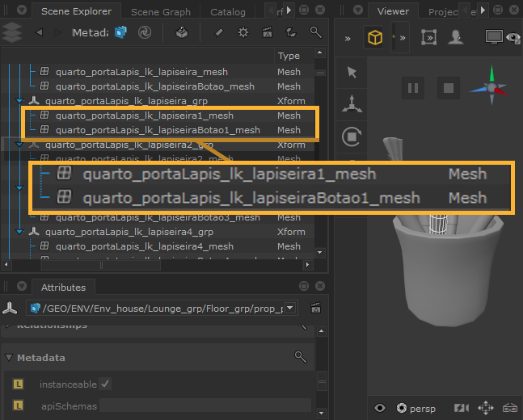523x420 pixels.
Task: Click the pencil edit icon in Scene Explorer
Action: 218,33
